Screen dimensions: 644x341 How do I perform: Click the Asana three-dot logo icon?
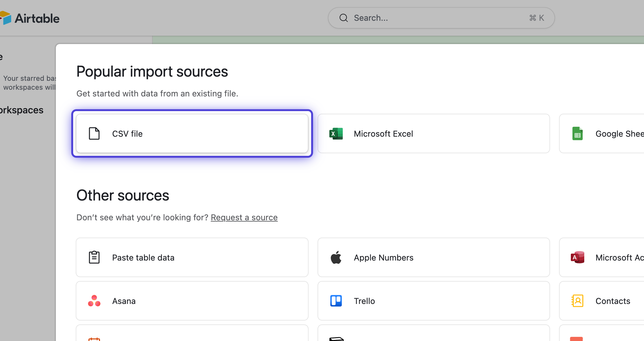coord(94,301)
